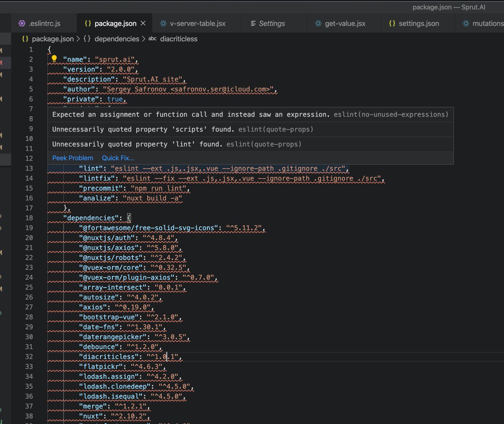
Task: Open the get-value.jsx tab
Action: click(345, 24)
